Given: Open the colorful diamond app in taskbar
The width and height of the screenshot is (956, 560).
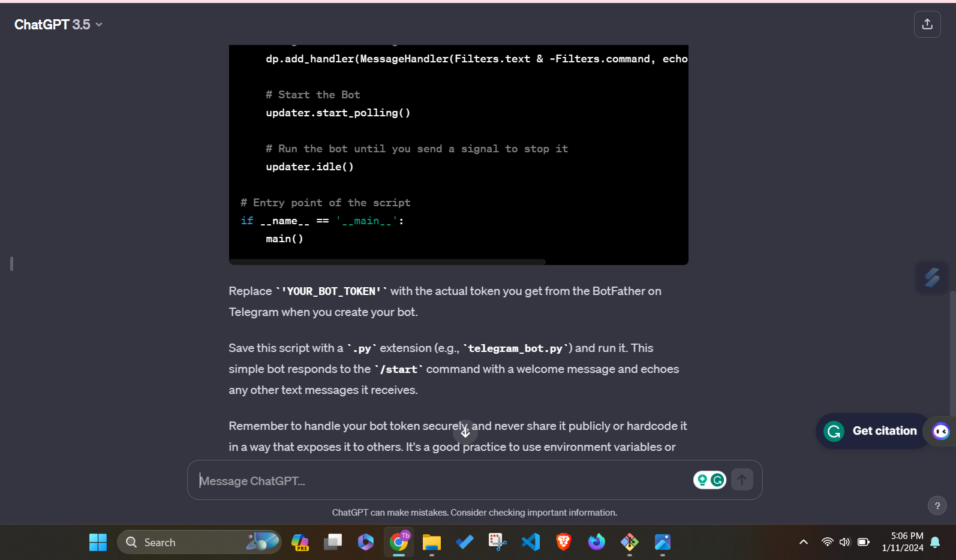Looking at the screenshot, I should pos(630,543).
